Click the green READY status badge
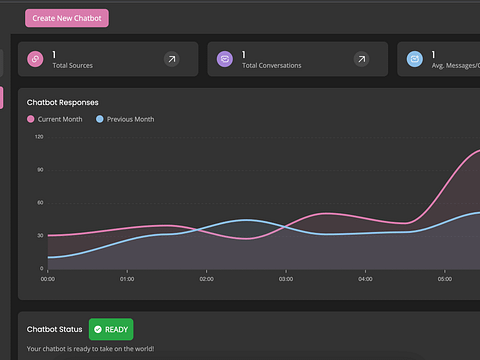480x360 pixels. [x=111, y=329]
